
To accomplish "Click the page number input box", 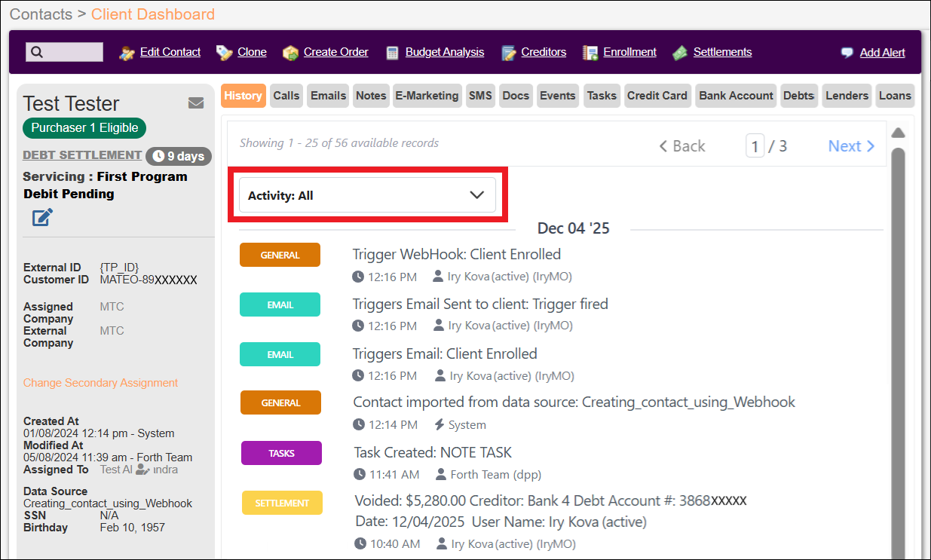I will coord(755,145).
